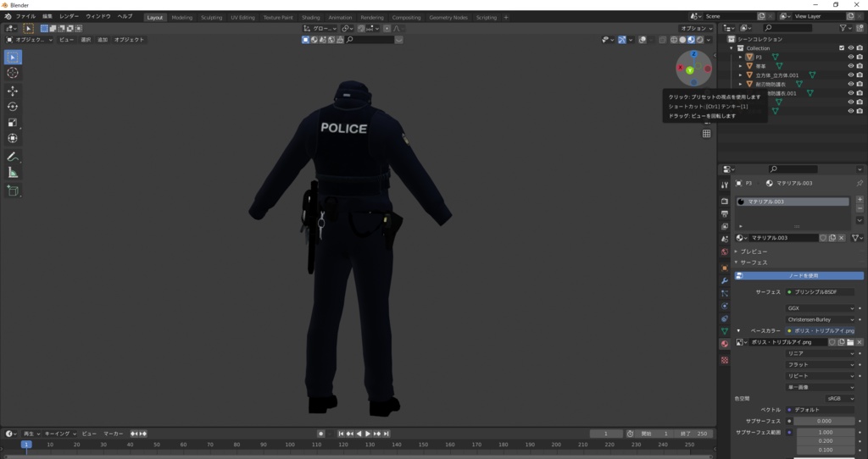Click the ノードを使用 button
The image size is (868, 459).
(x=798, y=275)
